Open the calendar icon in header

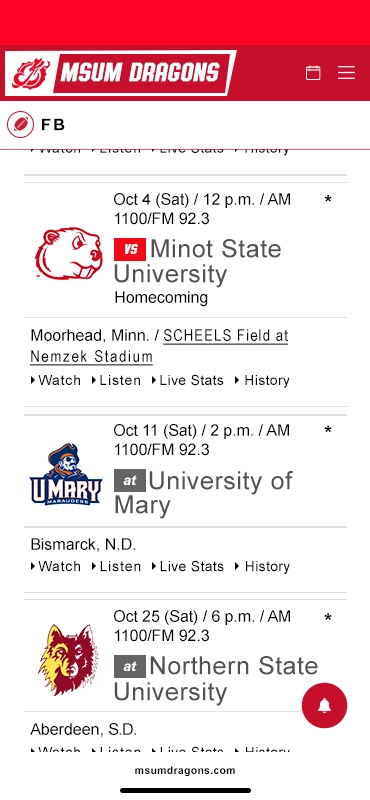313,73
